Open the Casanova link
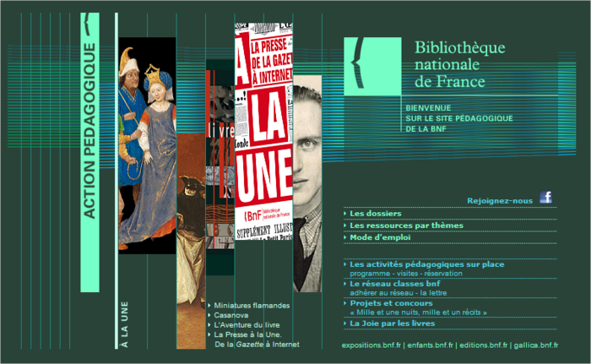591x364 pixels. [x=230, y=315]
